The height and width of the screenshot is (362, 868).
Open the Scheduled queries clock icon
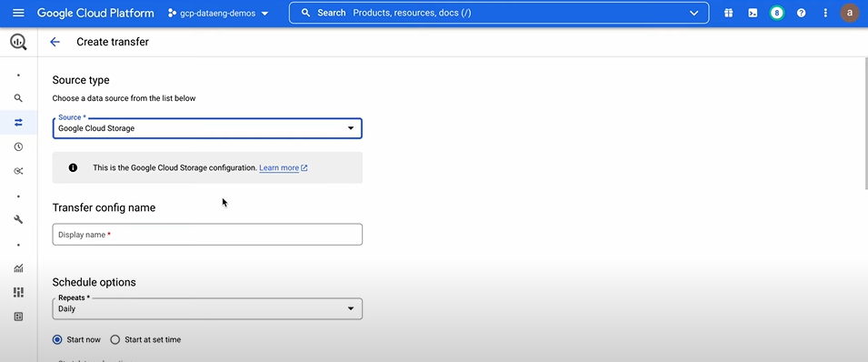pos(18,147)
